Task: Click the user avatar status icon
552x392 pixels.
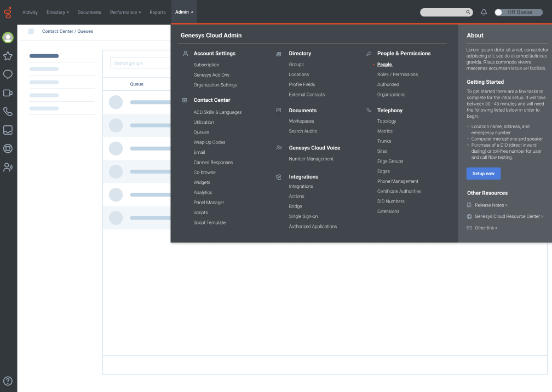Action: 8,38
